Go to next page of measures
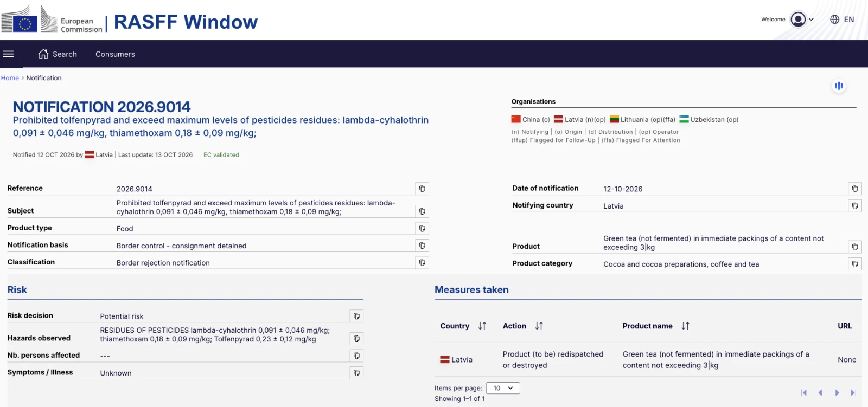 pos(837,392)
